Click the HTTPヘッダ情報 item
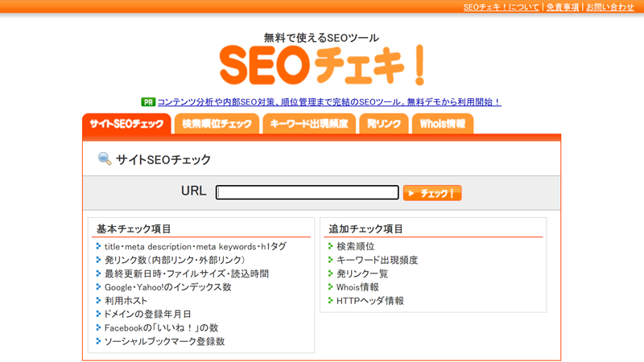This screenshot has height=362, width=644. (370, 300)
